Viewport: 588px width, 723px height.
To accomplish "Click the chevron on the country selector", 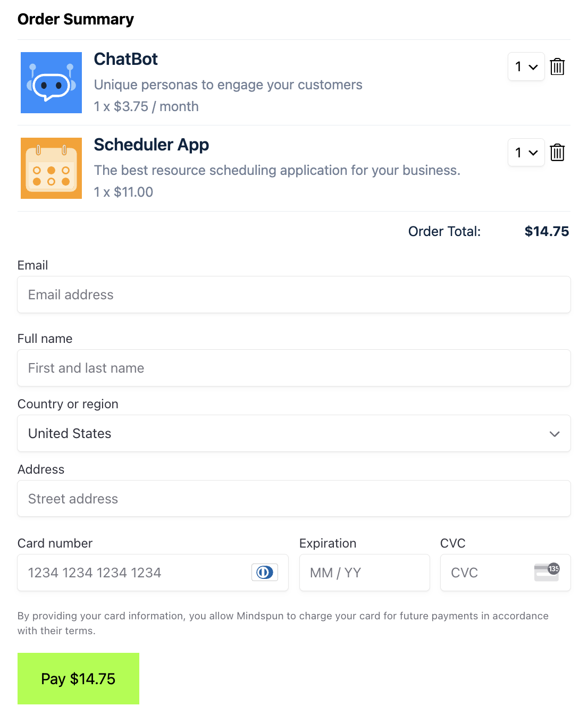I will (555, 433).
